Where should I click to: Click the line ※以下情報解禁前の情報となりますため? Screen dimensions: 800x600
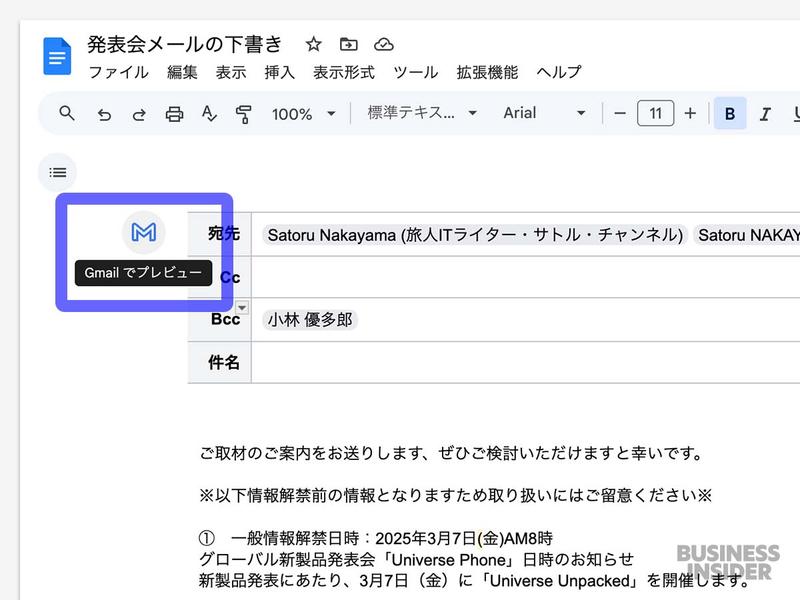point(455,495)
